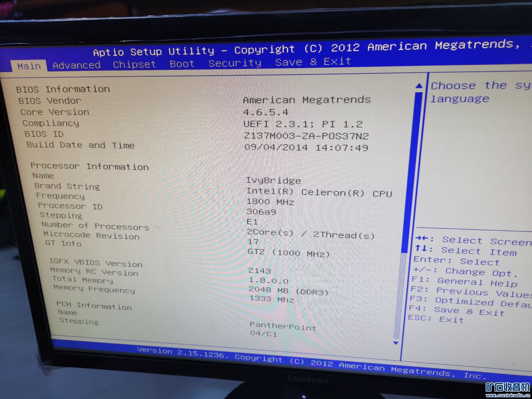Select the Microcode Revision label
The height and width of the screenshot is (399, 532).
91,235
